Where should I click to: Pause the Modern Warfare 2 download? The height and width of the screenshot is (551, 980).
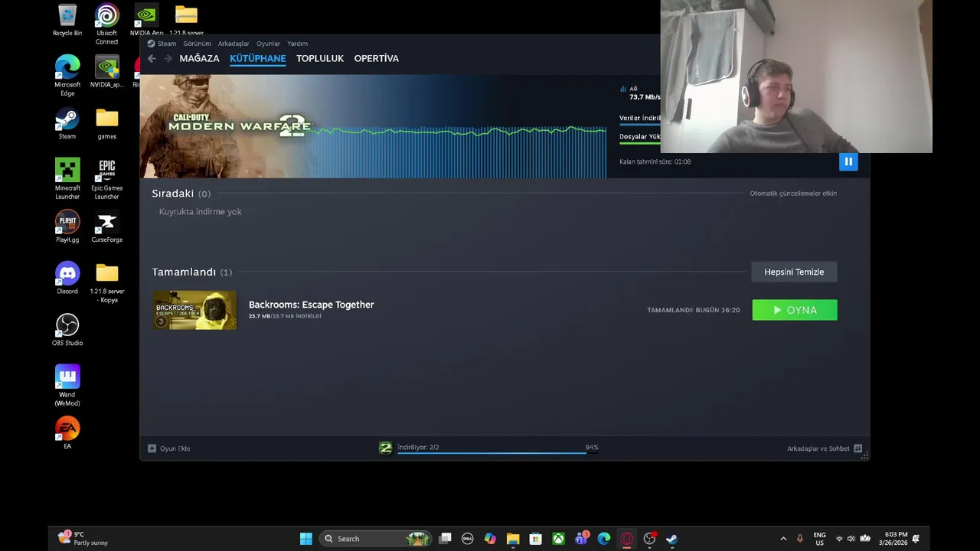(848, 161)
